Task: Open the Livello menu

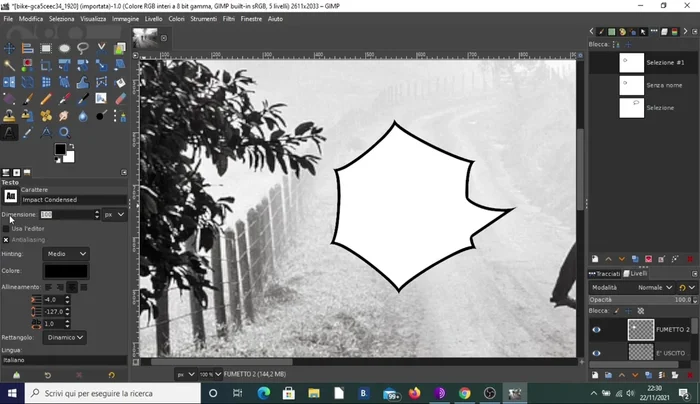Action: (x=153, y=19)
